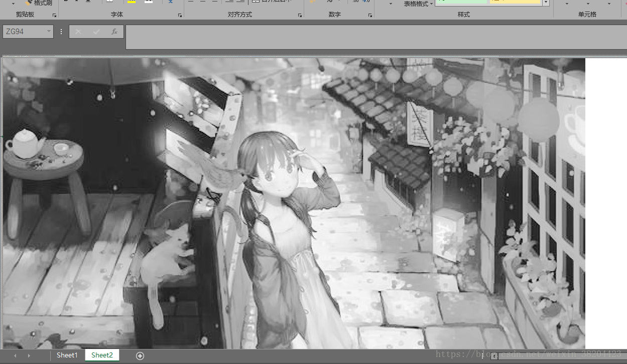Add a new sheet with plus icon

click(x=140, y=355)
